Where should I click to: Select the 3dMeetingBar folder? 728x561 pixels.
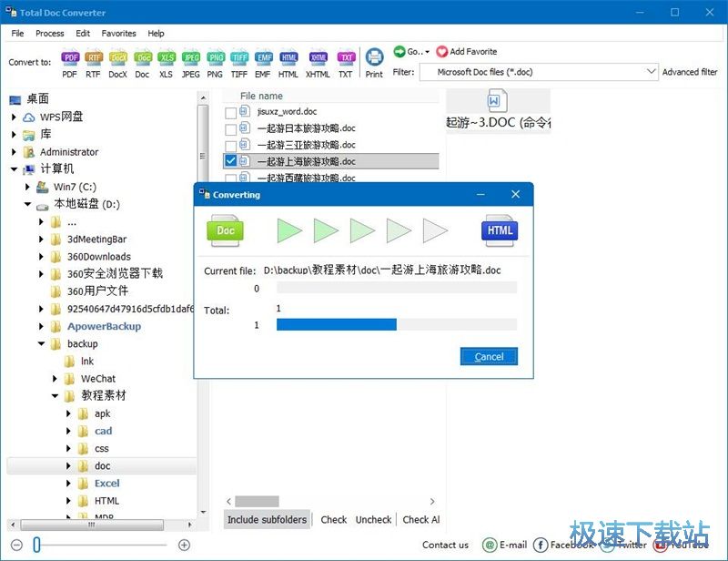96,240
